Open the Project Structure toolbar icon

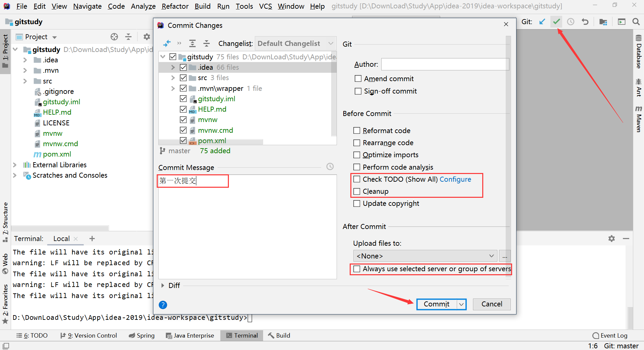click(x=603, y=22)
